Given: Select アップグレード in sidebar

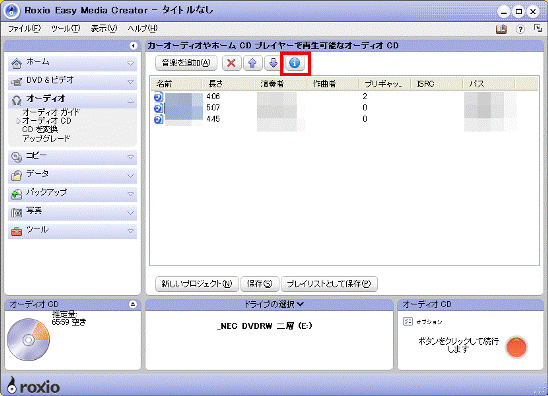Looking at the screenshot, I should coord(46,138).
